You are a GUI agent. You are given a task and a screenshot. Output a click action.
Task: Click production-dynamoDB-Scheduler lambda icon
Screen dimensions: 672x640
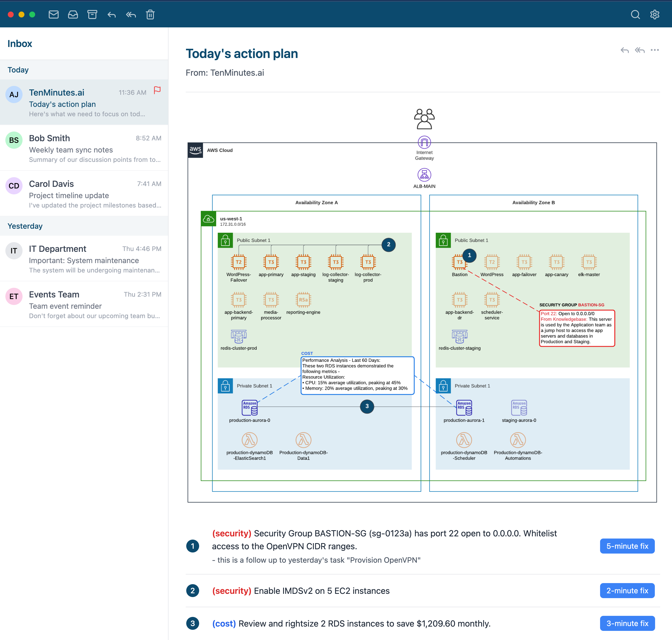[464, 440]
